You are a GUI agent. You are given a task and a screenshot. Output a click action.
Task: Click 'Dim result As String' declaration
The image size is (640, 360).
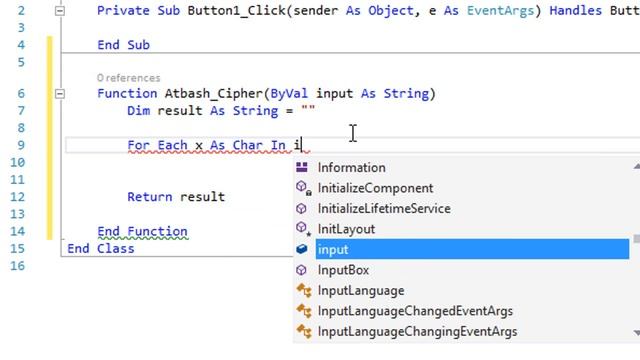click(x=203, y=111)
